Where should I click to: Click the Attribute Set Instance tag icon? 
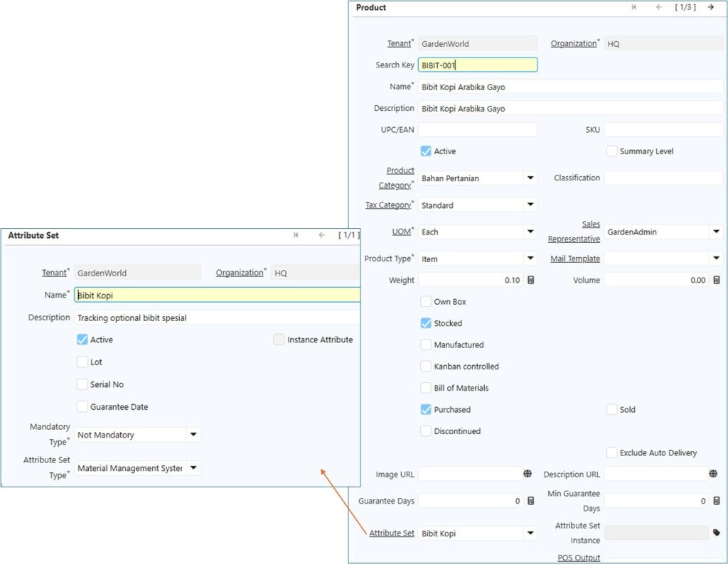pos(716,533)
